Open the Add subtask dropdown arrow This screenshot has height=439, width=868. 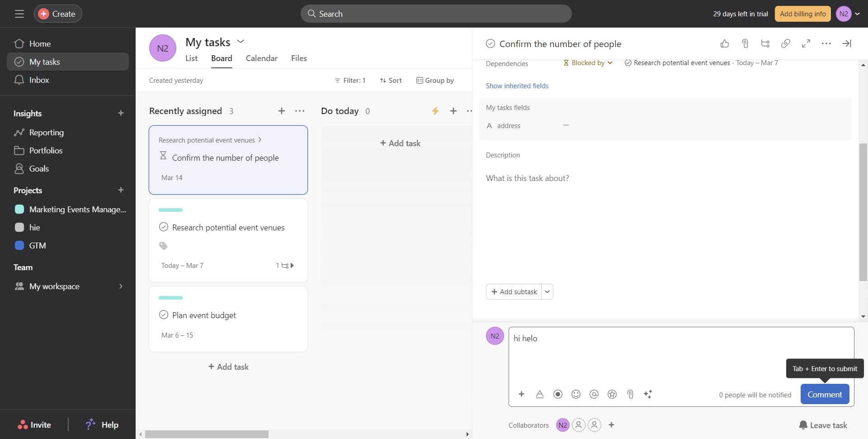point(547,292)
